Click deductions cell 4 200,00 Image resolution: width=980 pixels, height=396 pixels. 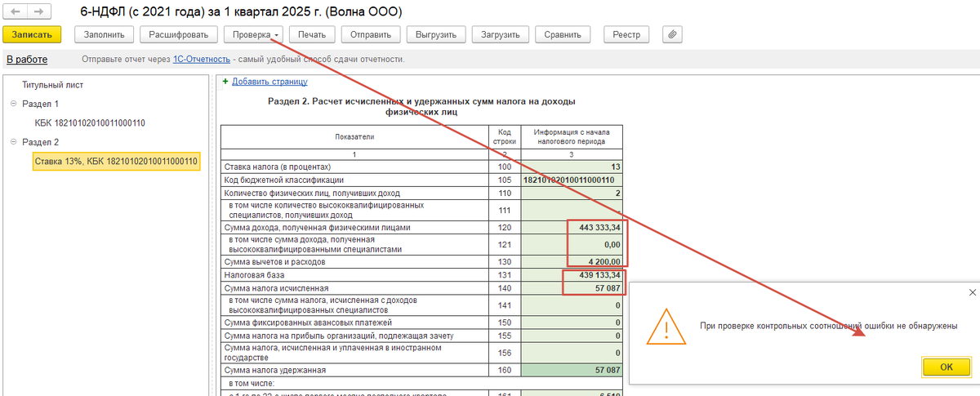click(572, 262)
